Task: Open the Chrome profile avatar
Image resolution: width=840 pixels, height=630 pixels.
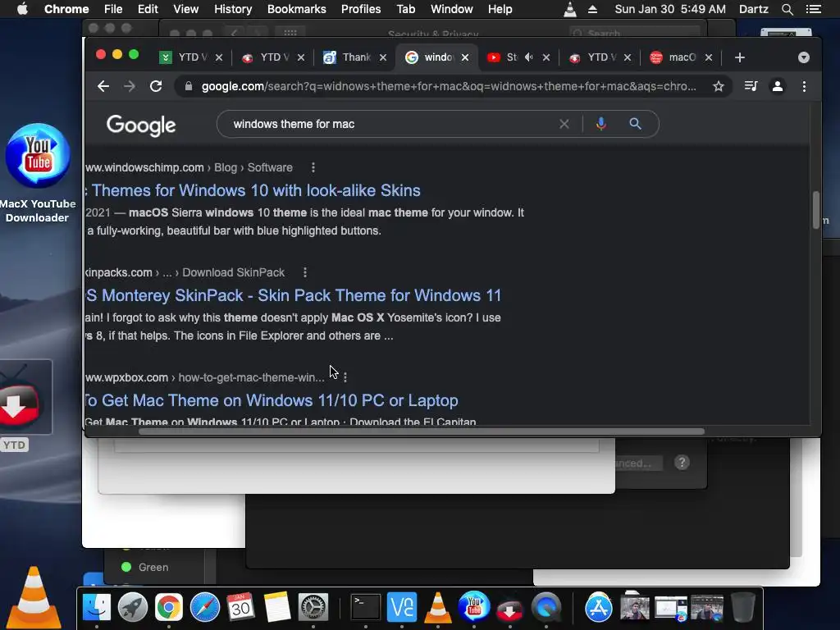Action: coord(778,86)
